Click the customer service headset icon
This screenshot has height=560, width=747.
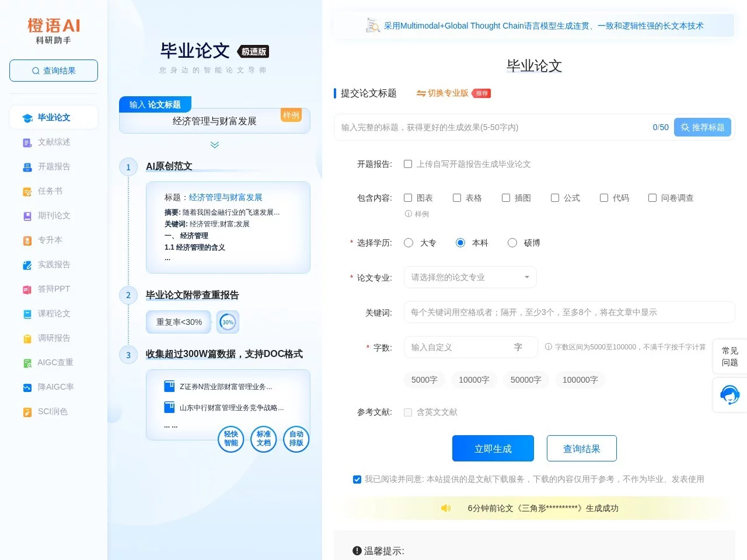(x=729, y=395)
